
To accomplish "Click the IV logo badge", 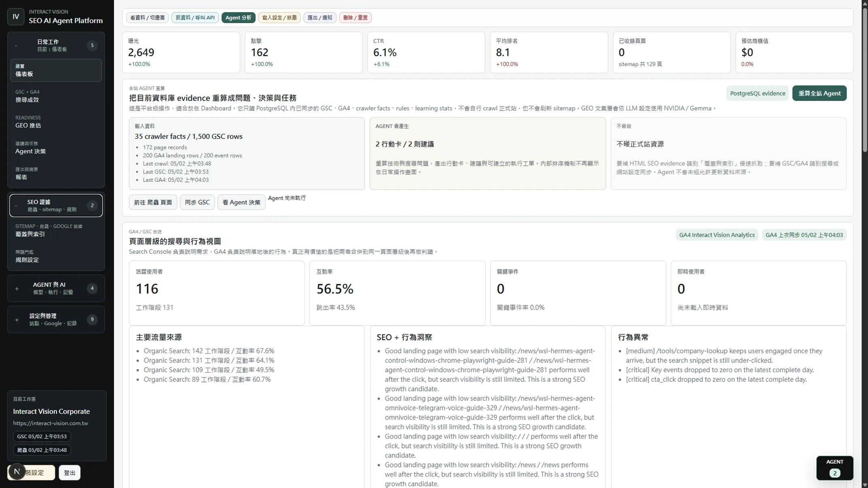I will pos(16,17).
